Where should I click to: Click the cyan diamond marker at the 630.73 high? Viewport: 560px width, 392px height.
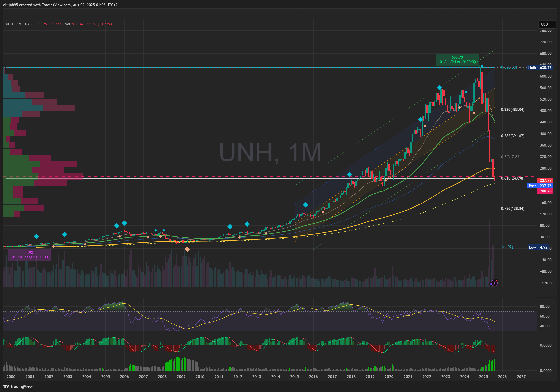pyautogui.click(x=482, y=66)
